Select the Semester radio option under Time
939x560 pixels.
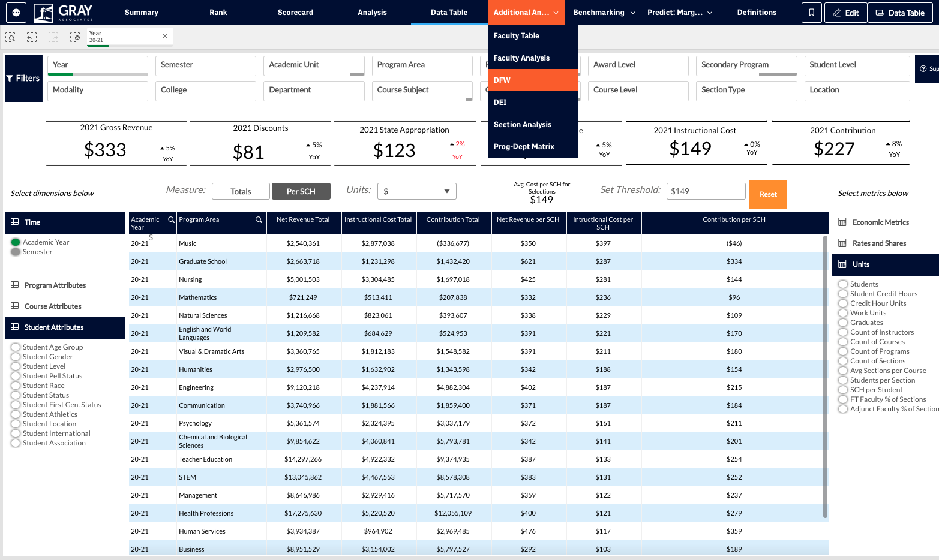coord(16,252)
